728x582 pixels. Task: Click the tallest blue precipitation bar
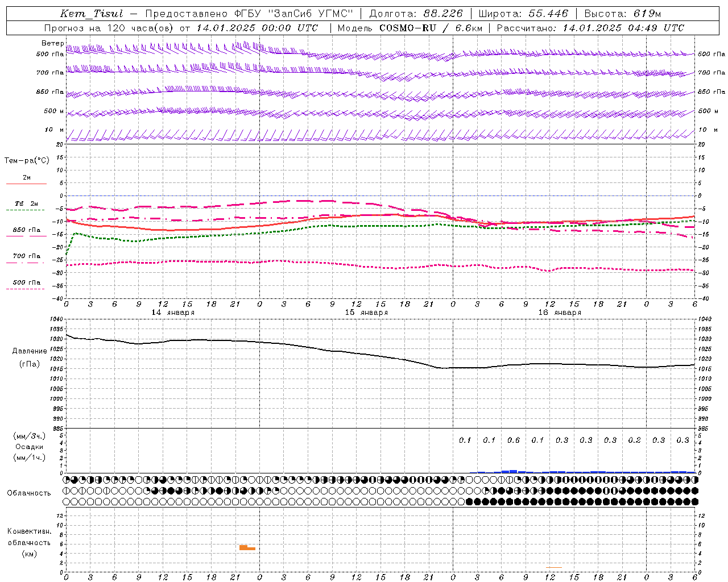(x=513, y=471)
